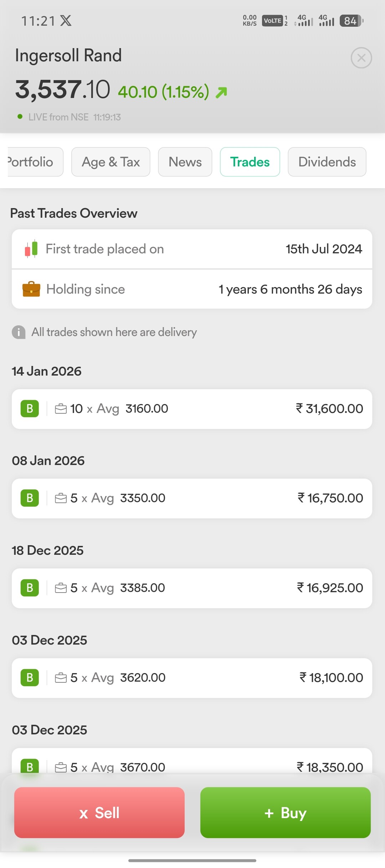Tap the battery indicator in status bar
Image resolution: width=385 pixels, height=868 pixels.
[351, 21]
